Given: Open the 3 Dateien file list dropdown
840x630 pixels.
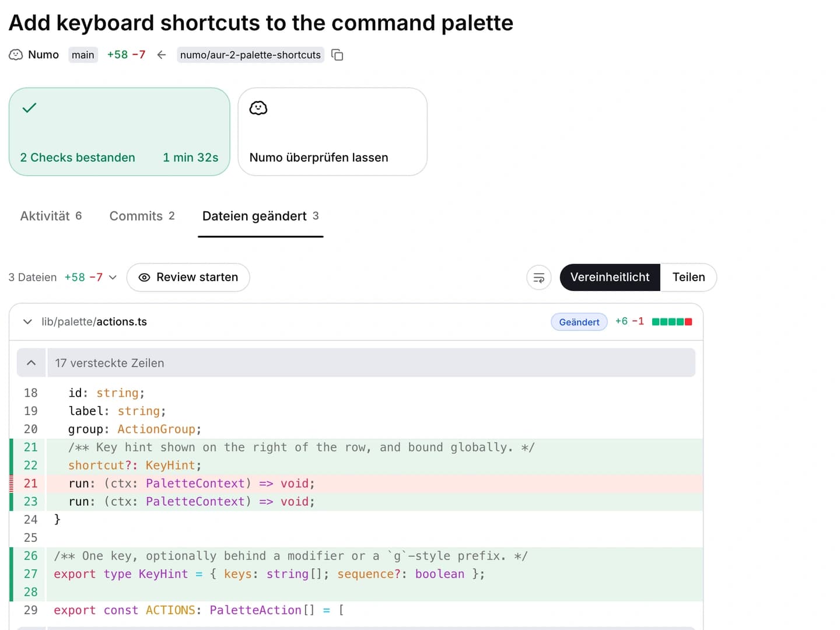Looking at the screenshot, I should (x=63, y=278).
